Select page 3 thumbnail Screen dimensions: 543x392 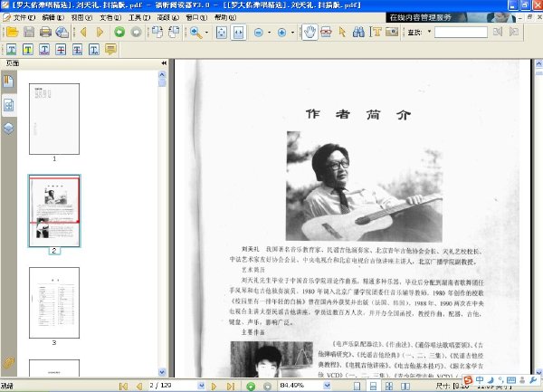(x=54, y=302)
